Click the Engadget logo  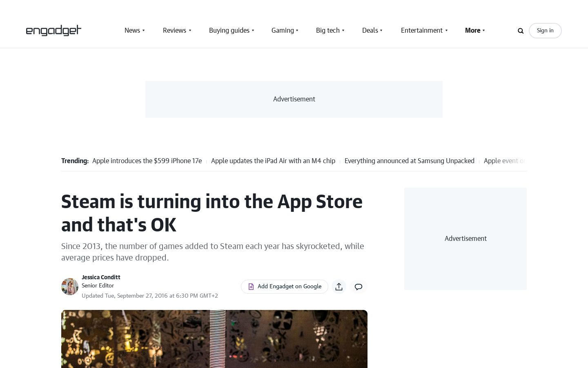[x=53, y=30]
